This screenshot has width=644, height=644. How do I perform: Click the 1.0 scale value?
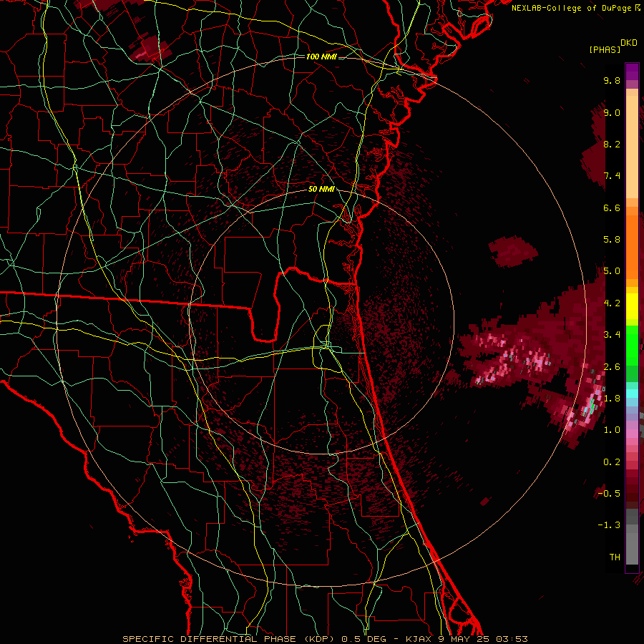pos(612,430)
